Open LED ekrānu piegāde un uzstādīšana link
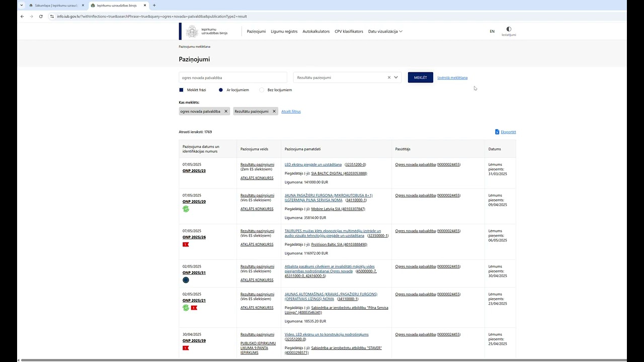644x362 pixels. pyautogui.click(x=313, y=164)
